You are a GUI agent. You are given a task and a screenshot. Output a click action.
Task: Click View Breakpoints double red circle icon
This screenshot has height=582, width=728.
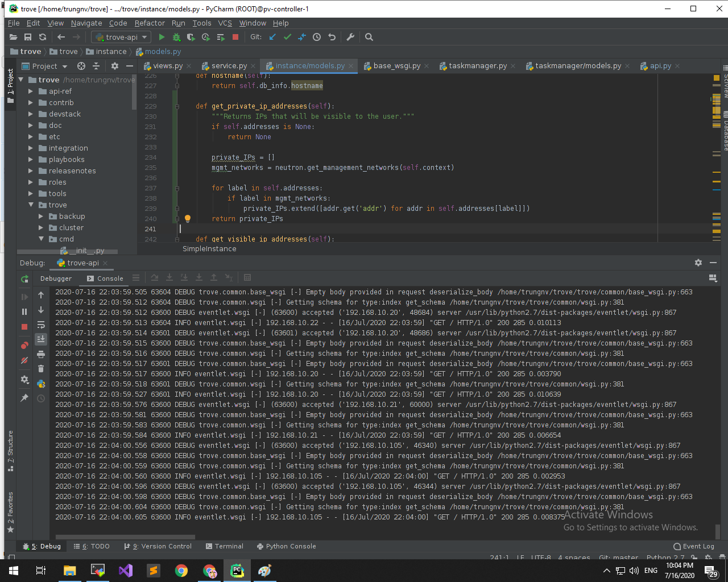click(x=24, y=345)
